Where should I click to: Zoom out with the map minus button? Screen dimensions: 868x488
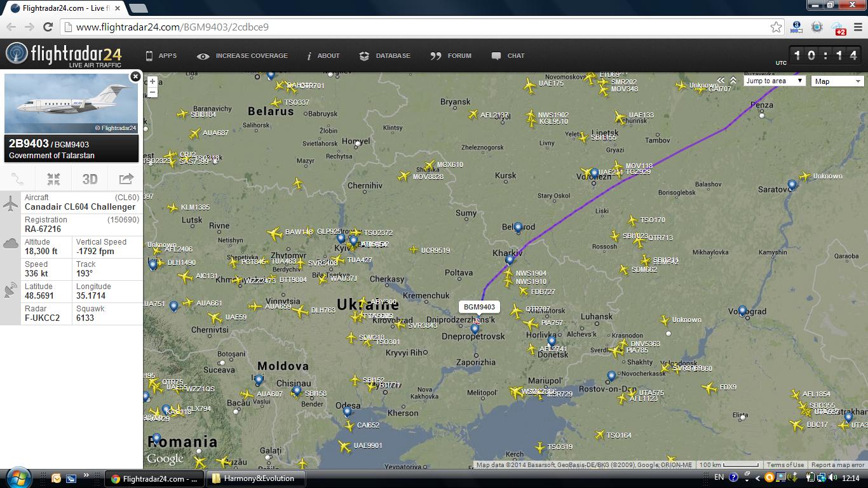click(x=153, y=93)
